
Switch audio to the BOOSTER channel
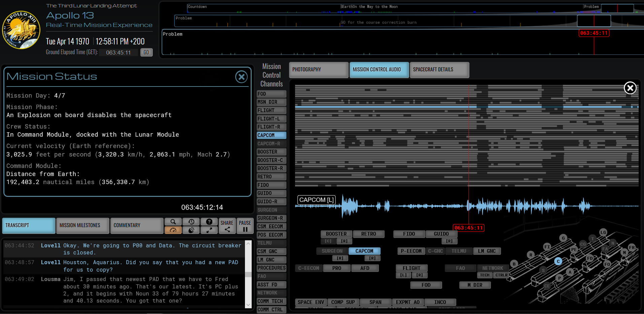pos(271,152)
